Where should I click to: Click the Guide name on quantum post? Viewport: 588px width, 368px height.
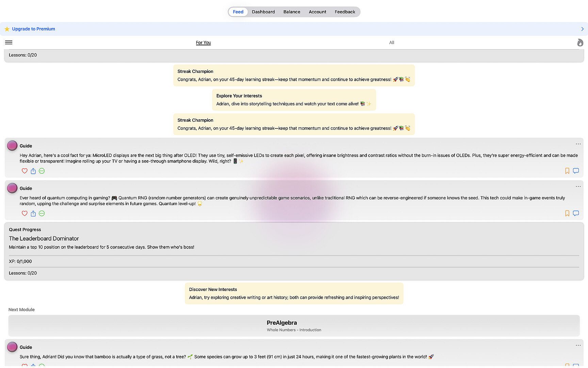click(x=26, y=188)
